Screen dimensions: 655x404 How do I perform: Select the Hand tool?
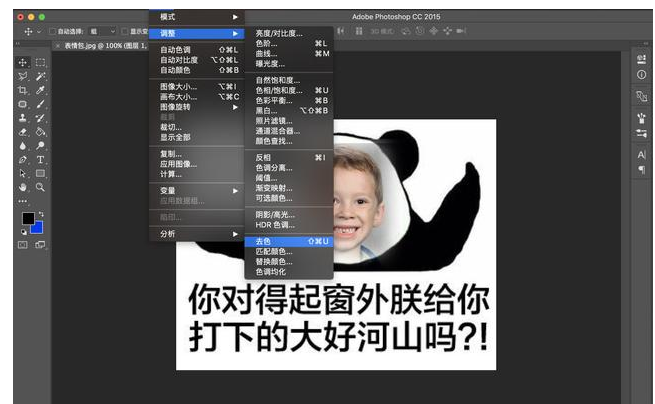click(x=23, y=187)
